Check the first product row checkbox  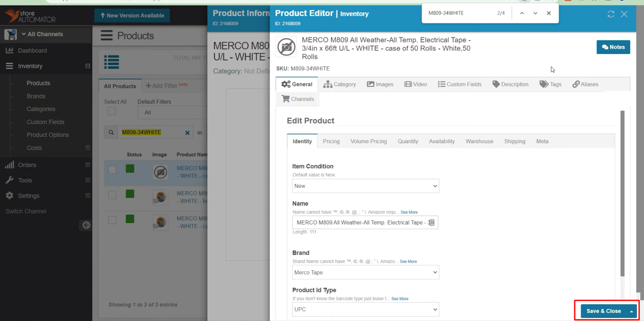point(112,170)
